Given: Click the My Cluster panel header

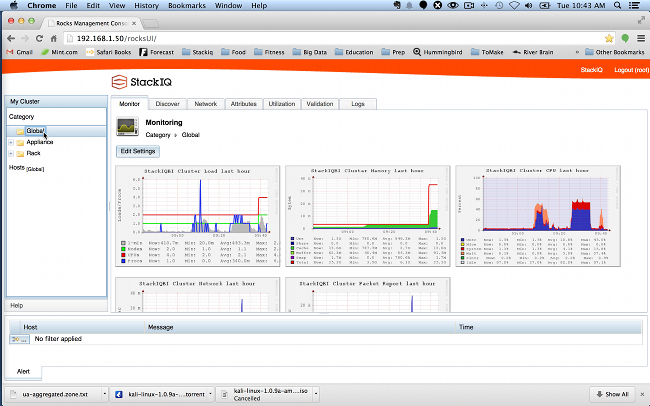Looking at the screenshot, I should [56, 102].
